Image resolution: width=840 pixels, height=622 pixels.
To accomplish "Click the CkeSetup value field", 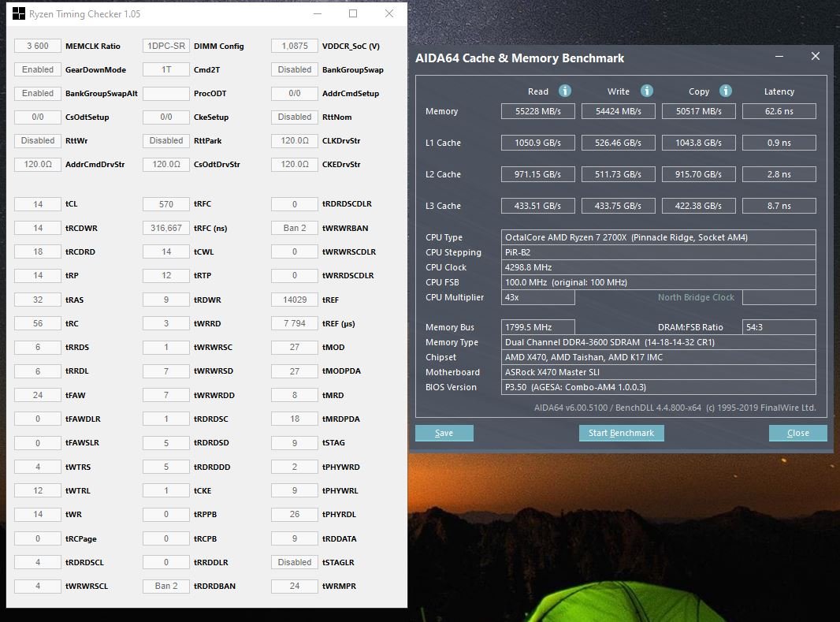I will coord(166,117).
